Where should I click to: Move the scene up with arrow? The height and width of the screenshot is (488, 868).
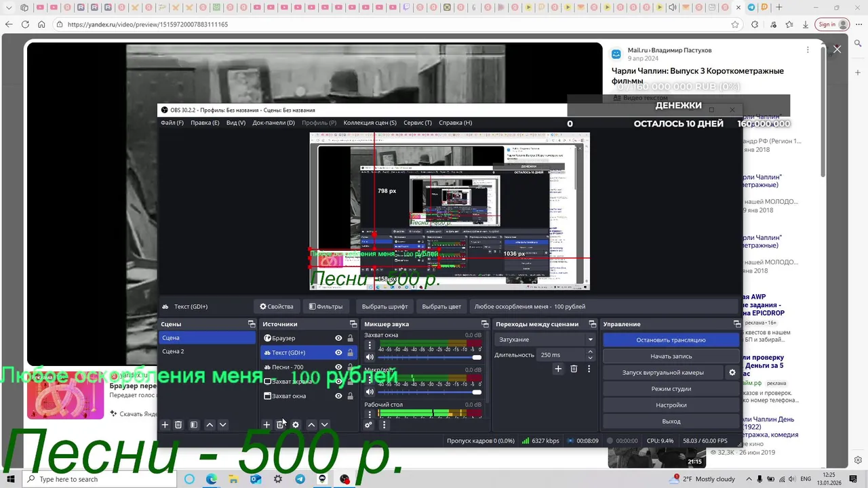210,425
